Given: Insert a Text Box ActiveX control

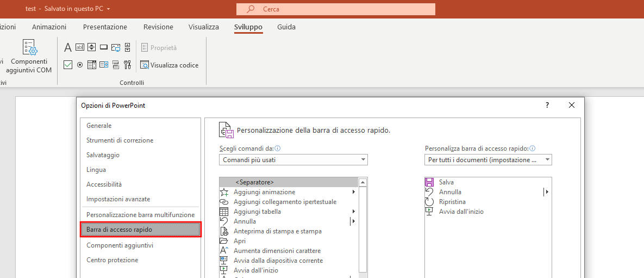Looking at the screenshot, I should click(x=80, y=47).
